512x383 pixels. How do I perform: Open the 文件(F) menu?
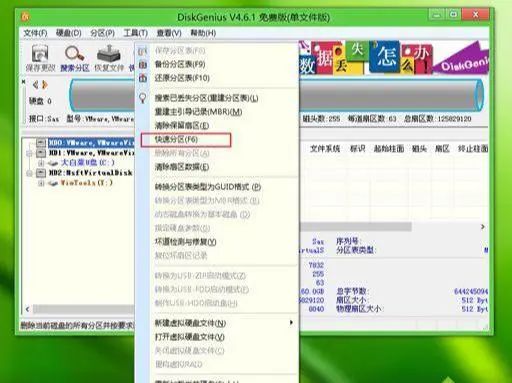(35, 33)
